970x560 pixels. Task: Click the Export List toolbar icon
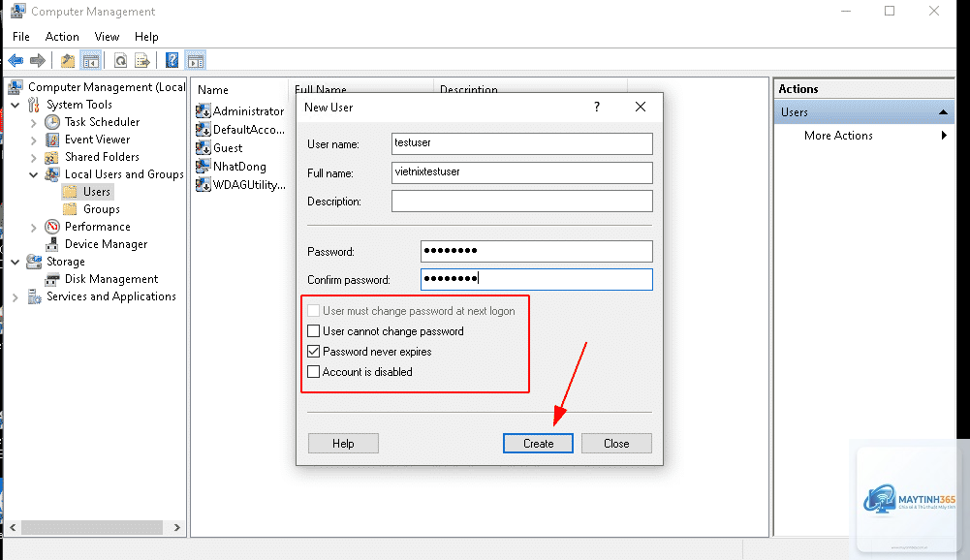142,61
